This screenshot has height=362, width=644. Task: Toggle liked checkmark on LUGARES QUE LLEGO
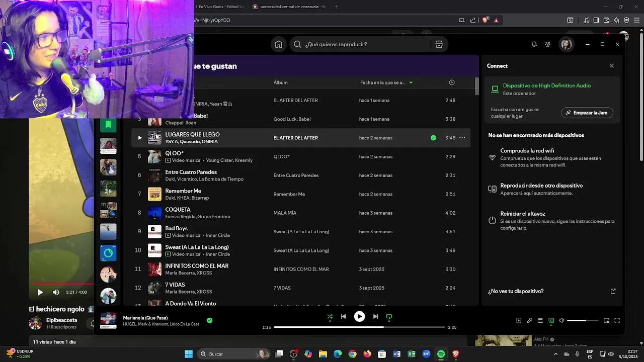433,138
